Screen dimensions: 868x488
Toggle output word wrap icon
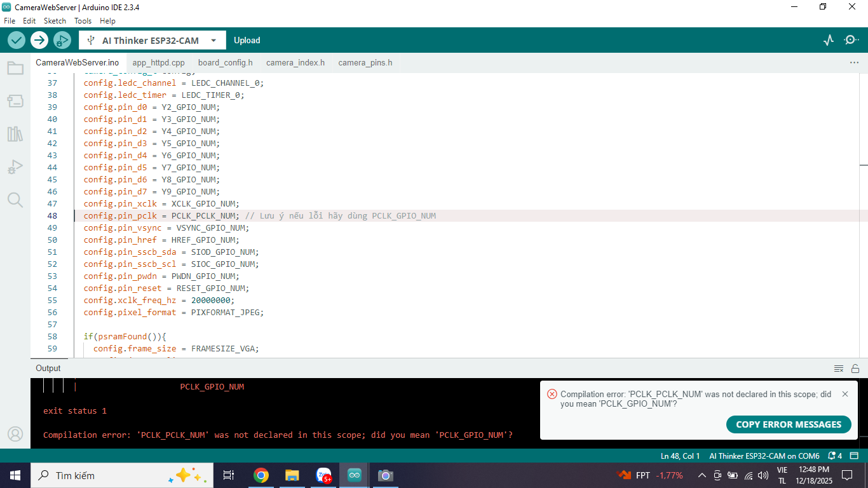click(x=839, y=369)
